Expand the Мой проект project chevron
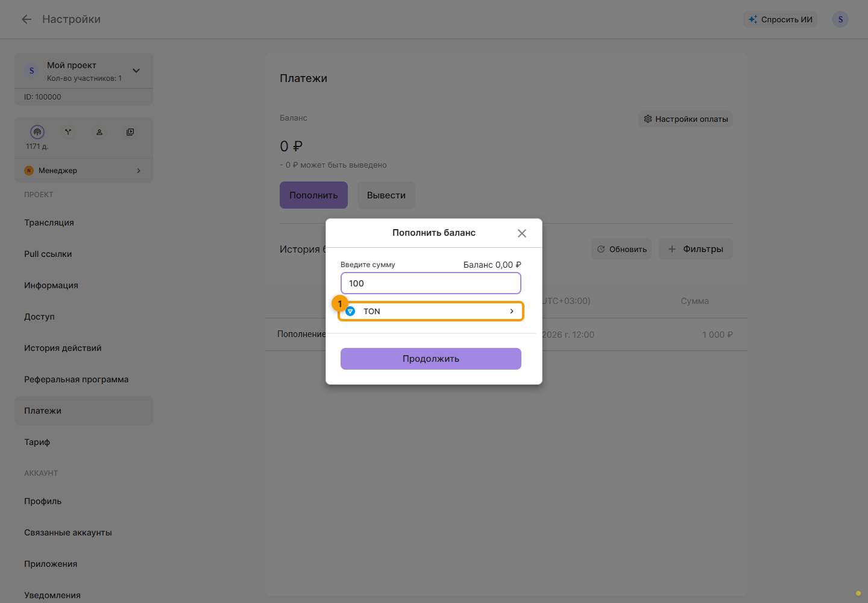 click(136, 71)
